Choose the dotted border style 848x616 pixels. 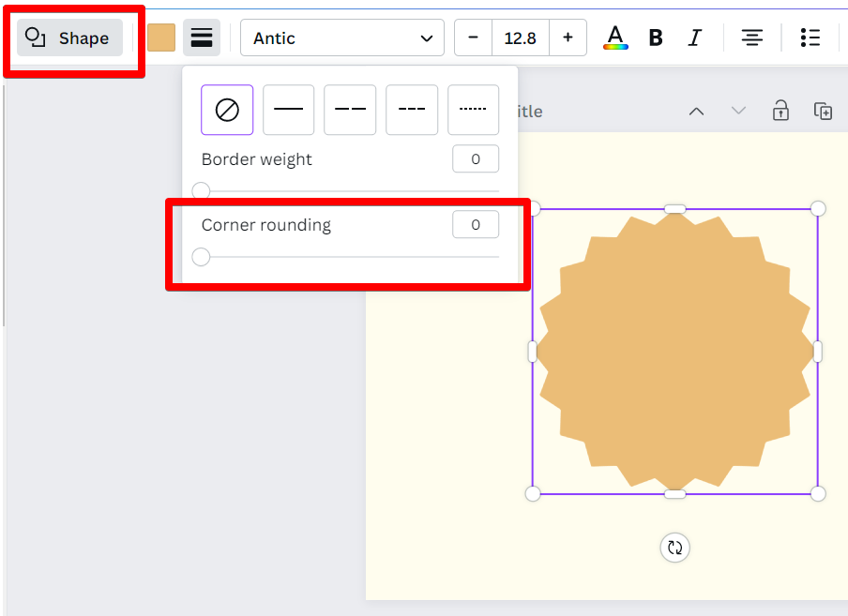[x=473, y=110]
